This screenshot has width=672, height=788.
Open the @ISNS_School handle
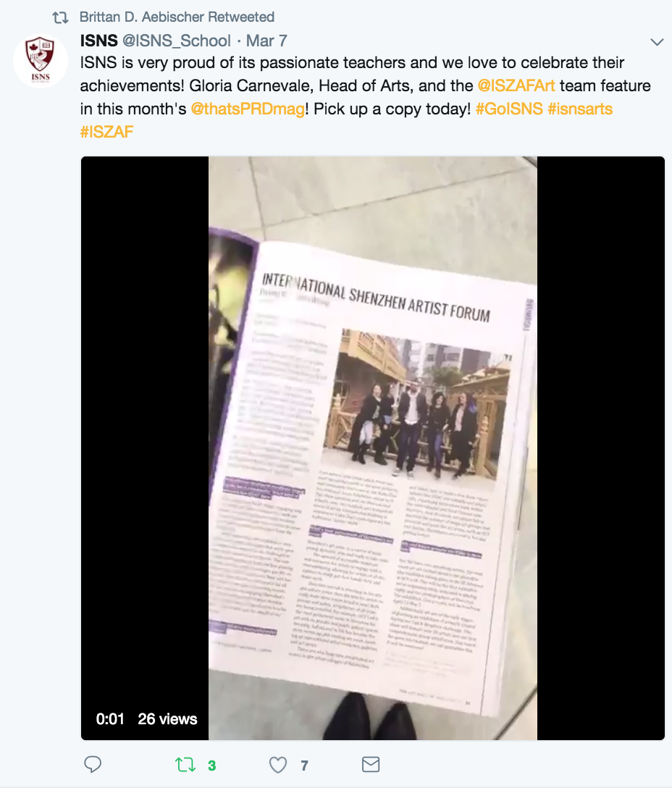(x=177, y=41)
